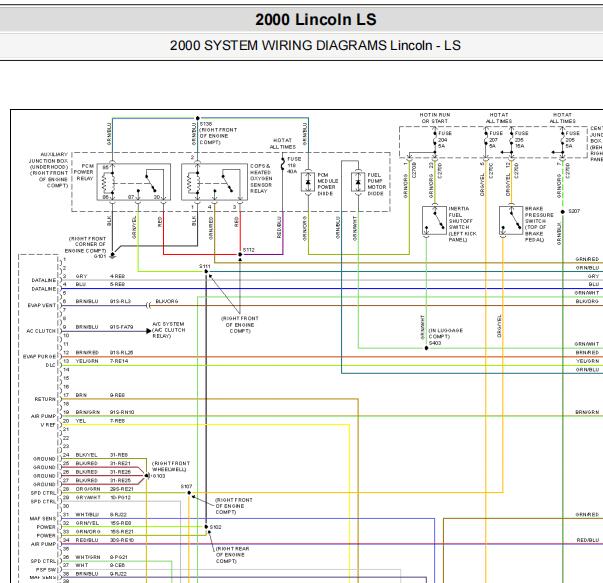Select the 'ORG/GRN 295-RE21' row
This screenshot has height=583, width=603.
[x=104, y=489]
